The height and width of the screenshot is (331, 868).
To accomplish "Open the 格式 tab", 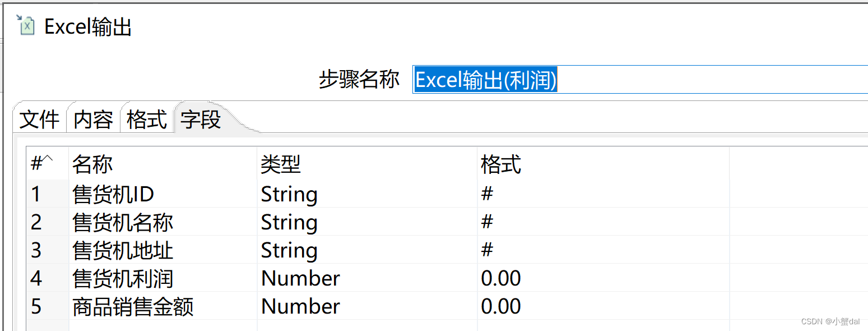I will coord(147,119).
